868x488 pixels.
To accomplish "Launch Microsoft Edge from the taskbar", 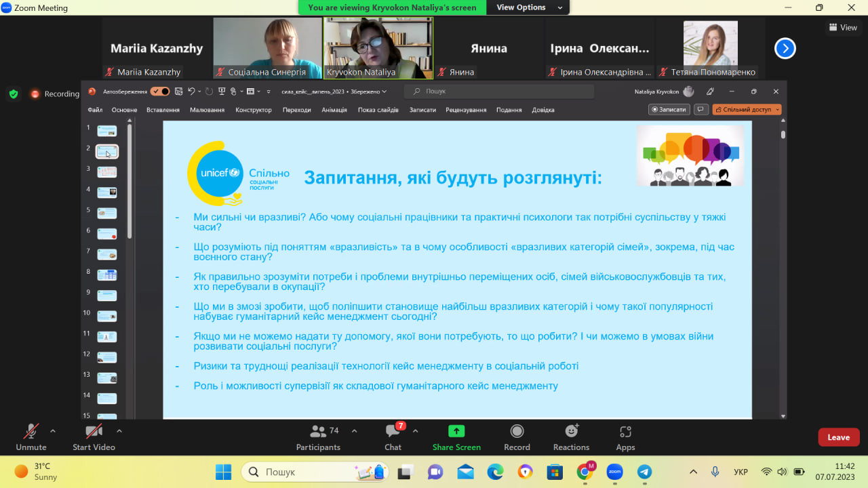I will coord(495,472).
